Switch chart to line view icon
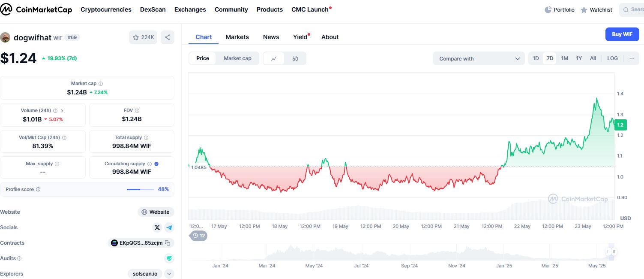This screenshot has width=644, height=279. tap(274, 59)
